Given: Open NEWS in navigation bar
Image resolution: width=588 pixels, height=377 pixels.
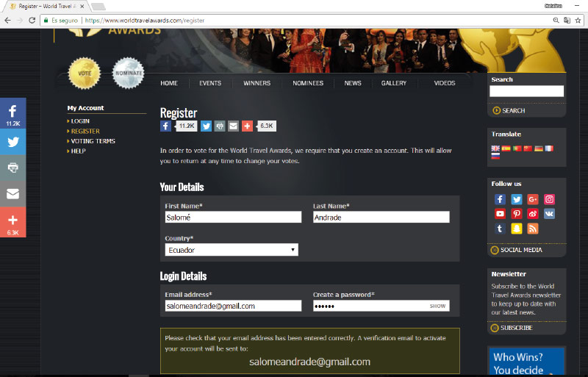Looking at the screenshot, I should coord(353,83).
